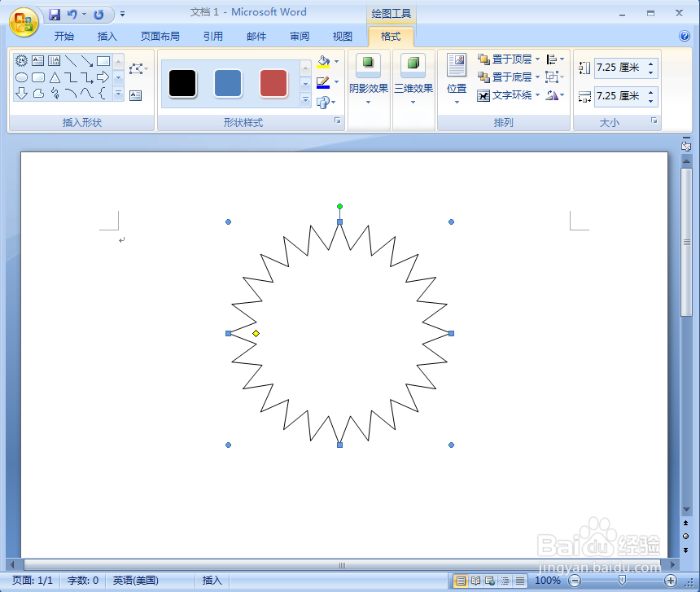
Task: Expand shape fill color dropdown arrow
Action: pyautogui.click(x=337, y=61)
